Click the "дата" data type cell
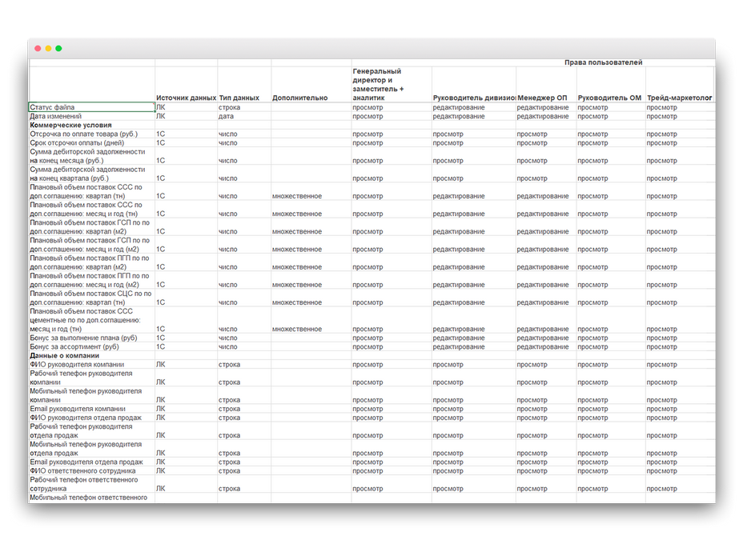This screenshot has height=560, width=747. pyautogui.click(x=227, y=117)
